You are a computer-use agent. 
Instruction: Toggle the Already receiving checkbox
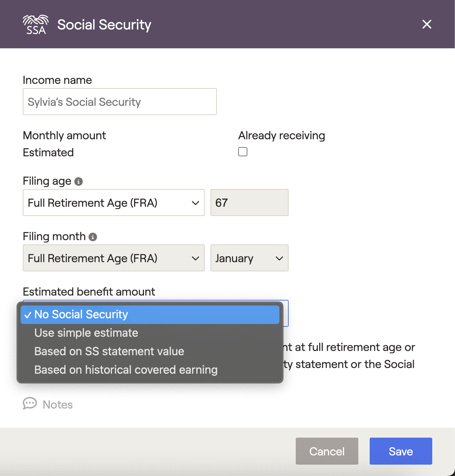click(243, 152)
